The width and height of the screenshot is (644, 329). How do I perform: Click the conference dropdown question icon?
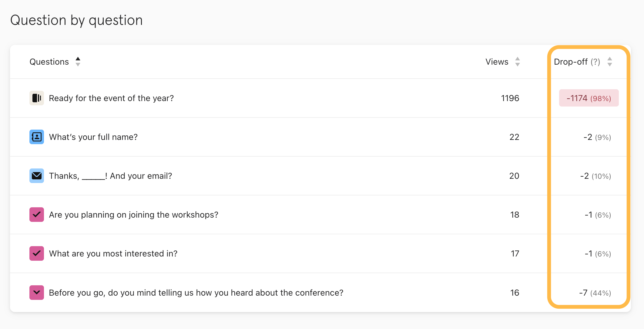pos(37,293)
